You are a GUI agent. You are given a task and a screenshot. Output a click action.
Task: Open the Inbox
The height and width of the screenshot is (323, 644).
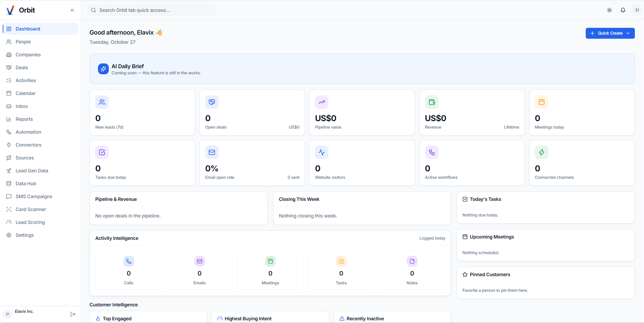tap(40, 106)
